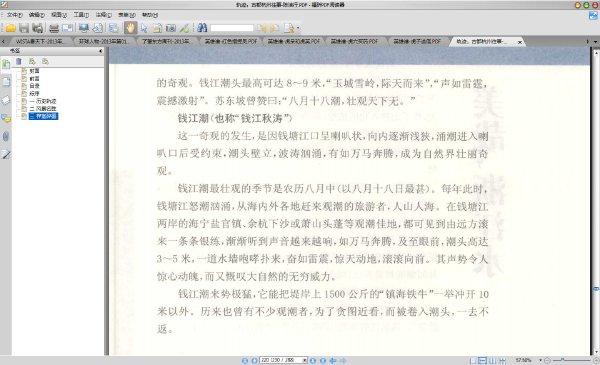Open a file with the folder icon
The image size is (600, 365).
point(10,28)
